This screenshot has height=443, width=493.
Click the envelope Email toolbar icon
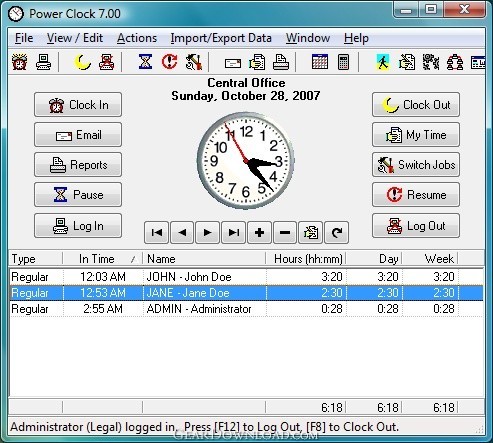233,63
